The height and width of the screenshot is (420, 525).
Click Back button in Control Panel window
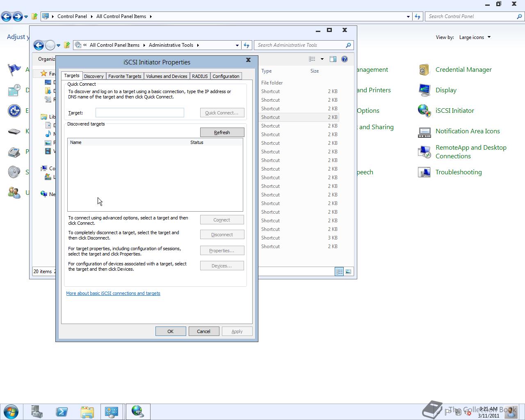click(x=6, y=16)
